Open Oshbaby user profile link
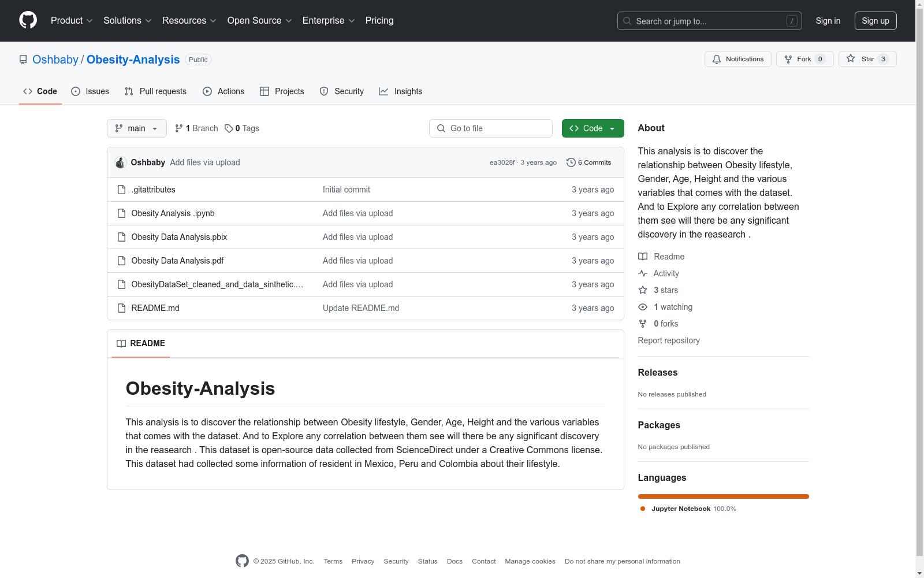 click(55, 60)
